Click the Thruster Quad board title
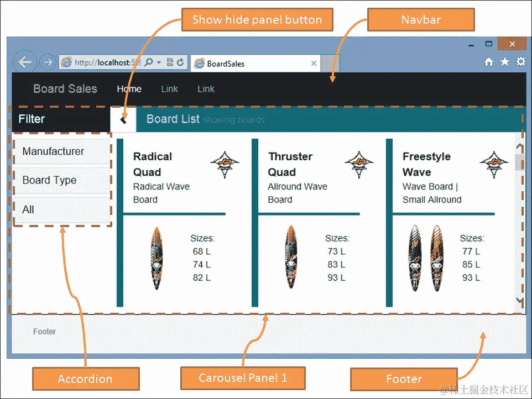The height and width of the screenshot is (399, 532). click(290, 165)
